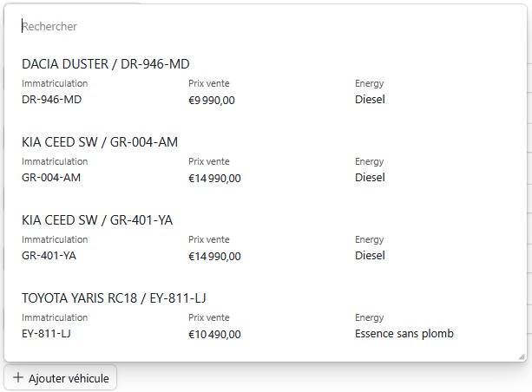Click the €14 990,00 price for GR-004-AM

214,179
